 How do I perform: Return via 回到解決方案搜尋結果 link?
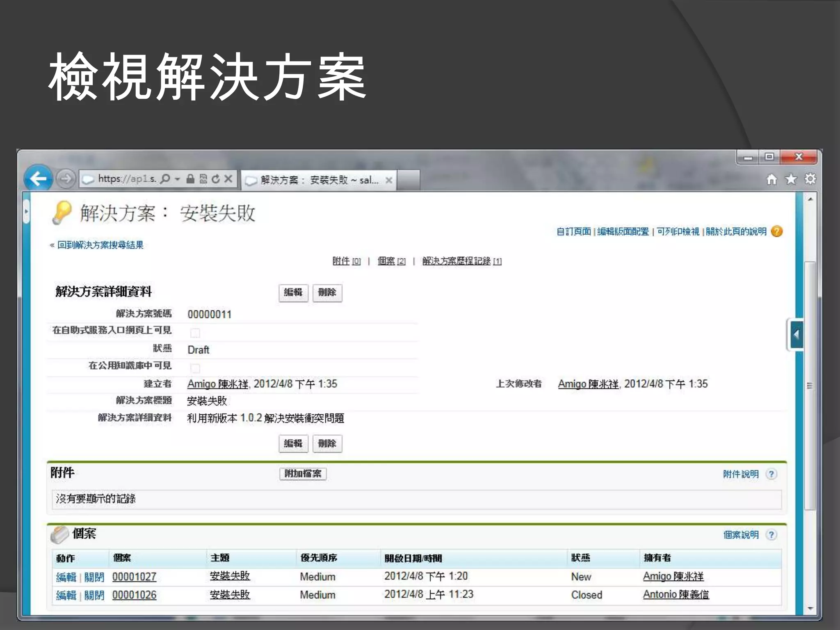click(x=100, y=245)
